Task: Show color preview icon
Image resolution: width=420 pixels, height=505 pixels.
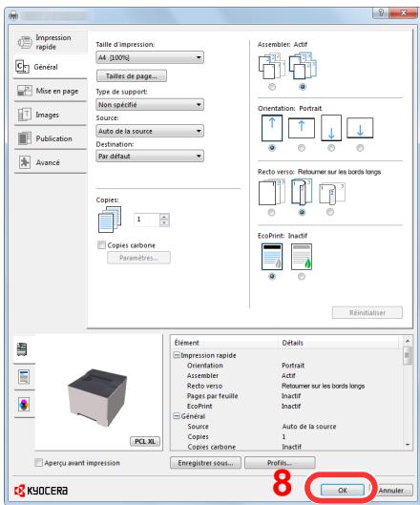Action: (x=24, y=404)
